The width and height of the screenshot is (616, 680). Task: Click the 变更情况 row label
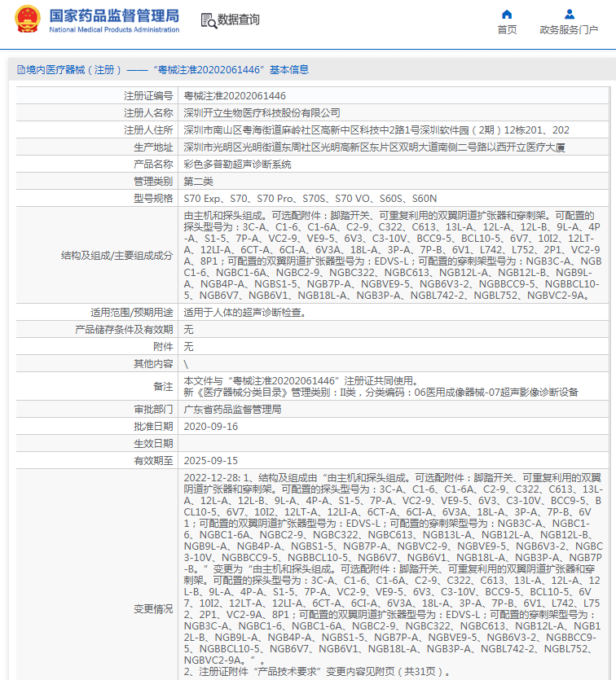tap(153, 609)
